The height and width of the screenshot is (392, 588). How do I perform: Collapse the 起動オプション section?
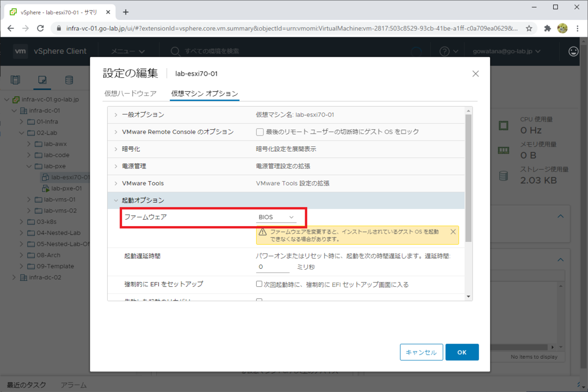point(116,201)
